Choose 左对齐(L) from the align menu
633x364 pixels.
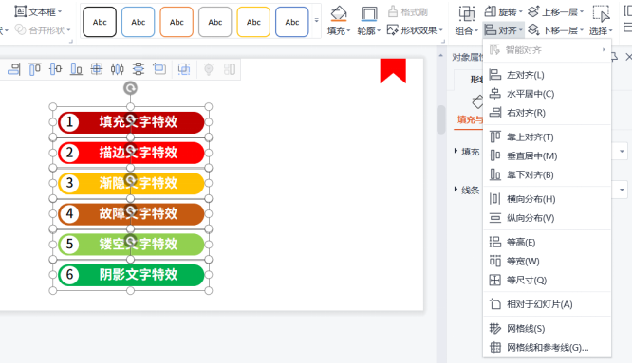coord(547,75)
